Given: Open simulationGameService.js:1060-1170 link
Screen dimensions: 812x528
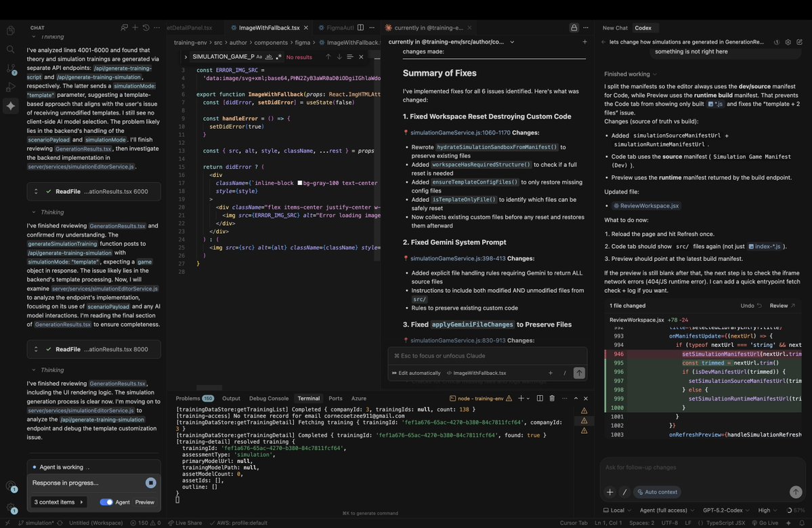Looking at the screenshot, I should [461, 133].
